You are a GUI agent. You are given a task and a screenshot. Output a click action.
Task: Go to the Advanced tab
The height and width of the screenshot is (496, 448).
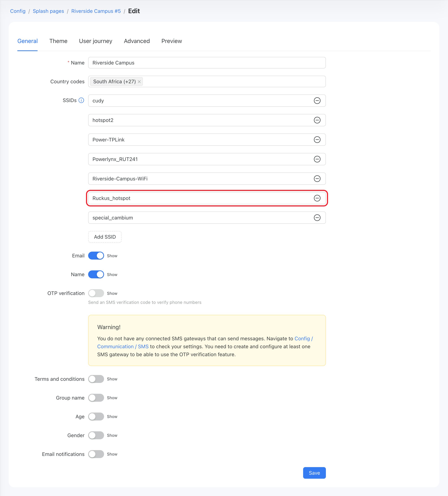click(x=137, y=41)
